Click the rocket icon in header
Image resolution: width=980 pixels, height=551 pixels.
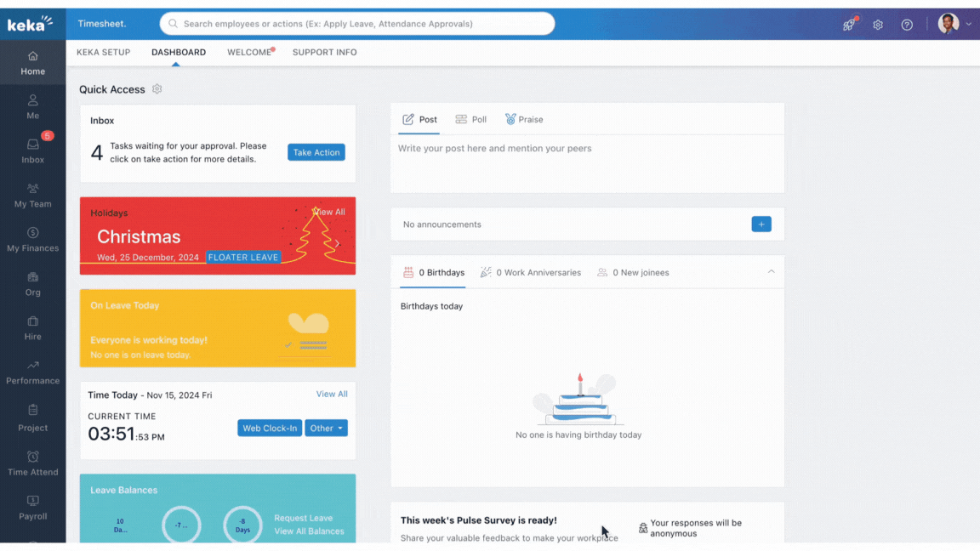pyautogui.click(x=848, y=25)
